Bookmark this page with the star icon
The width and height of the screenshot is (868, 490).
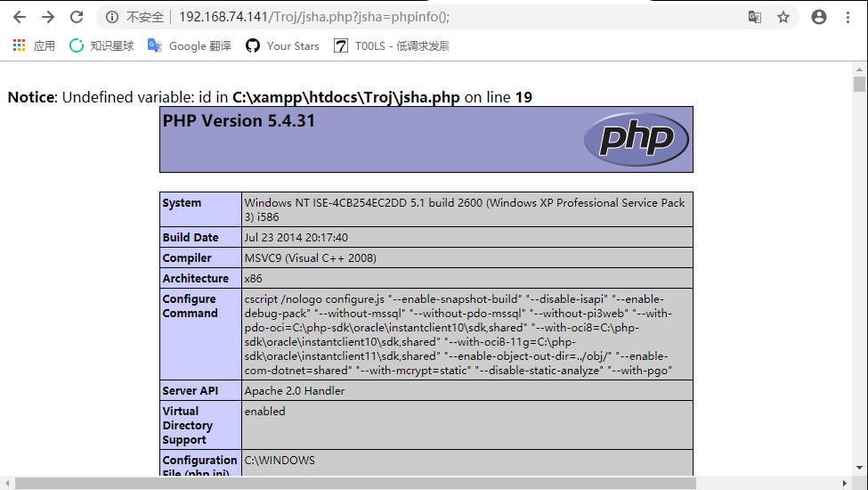(783, 17)
